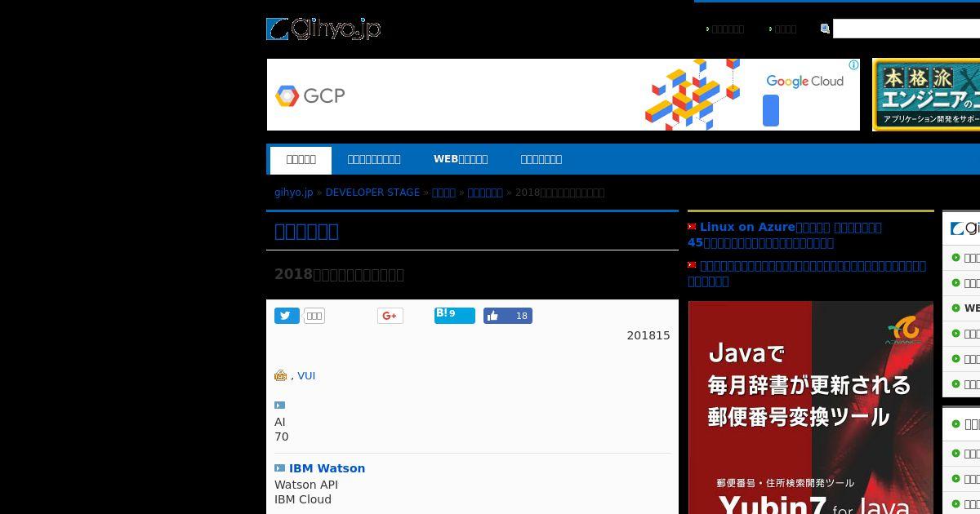Click the arrow icon above the AI line
Image resolution: width=980 pixels, height=514 pixels.
[280, 405]
